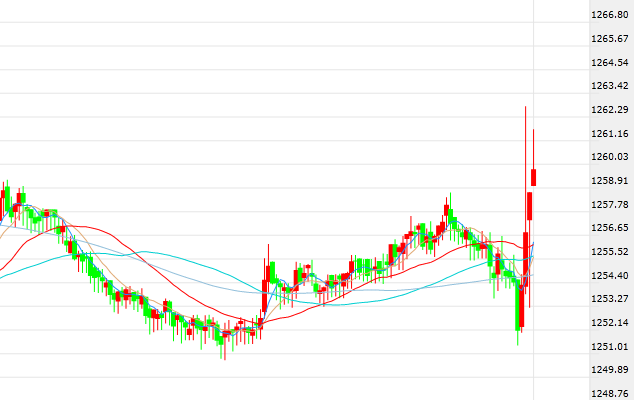
Task: Click the large green candle near 1252.14
Action: [x=519, y=307]
